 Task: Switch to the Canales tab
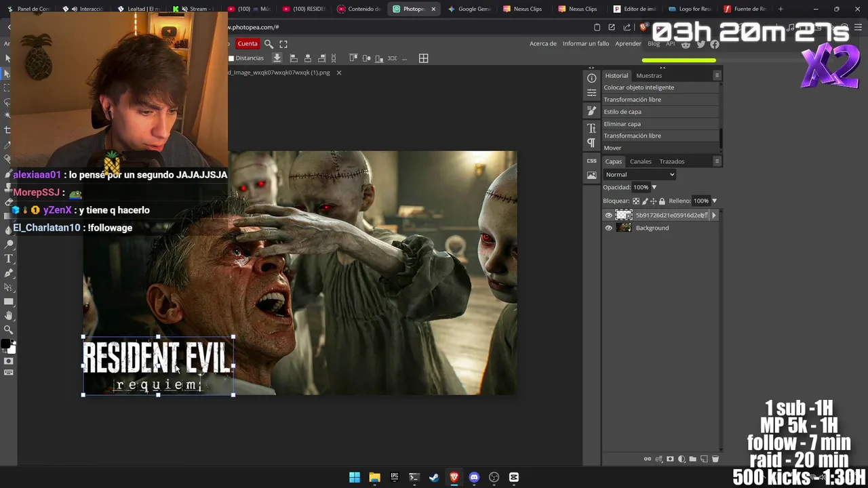[x=640, y=161]
